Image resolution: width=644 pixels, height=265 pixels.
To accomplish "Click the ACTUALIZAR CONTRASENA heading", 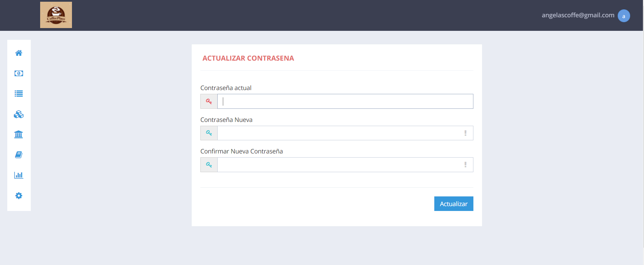I will [248, 58].
